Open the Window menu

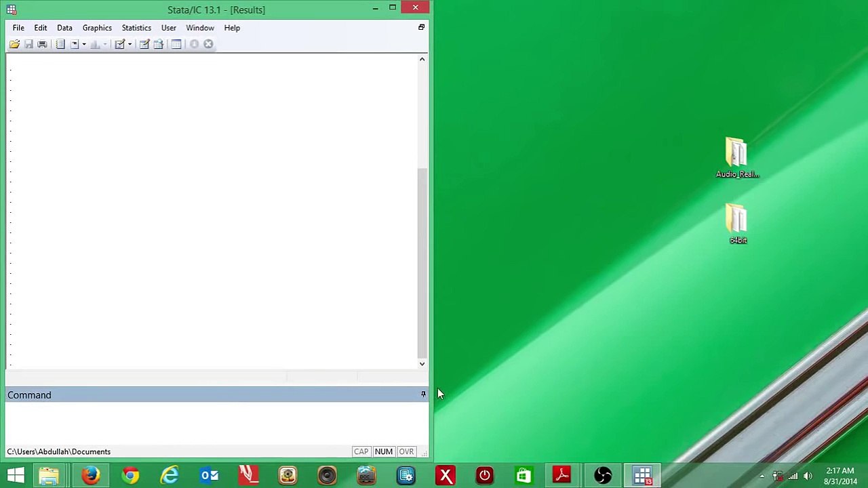tap(200, 28)
